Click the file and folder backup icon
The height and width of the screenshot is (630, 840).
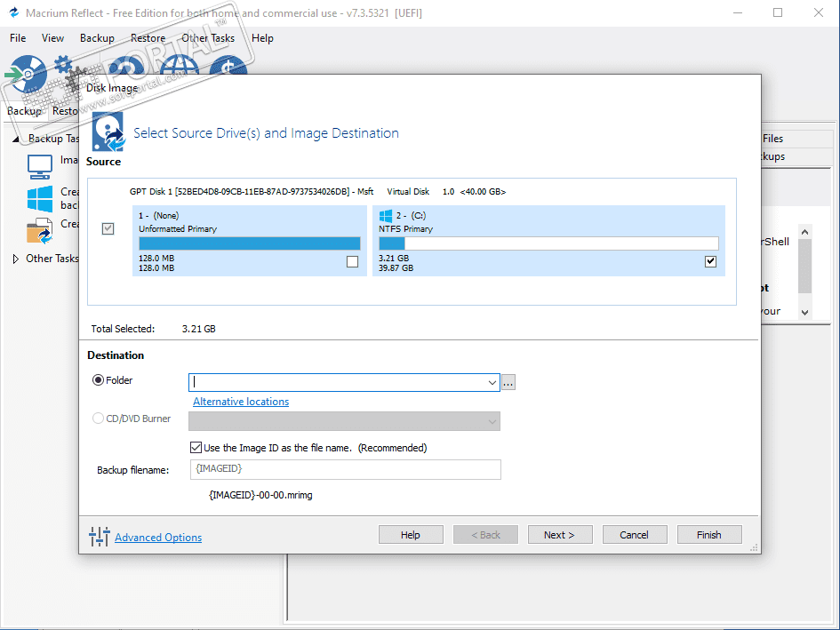pos(40,231)
